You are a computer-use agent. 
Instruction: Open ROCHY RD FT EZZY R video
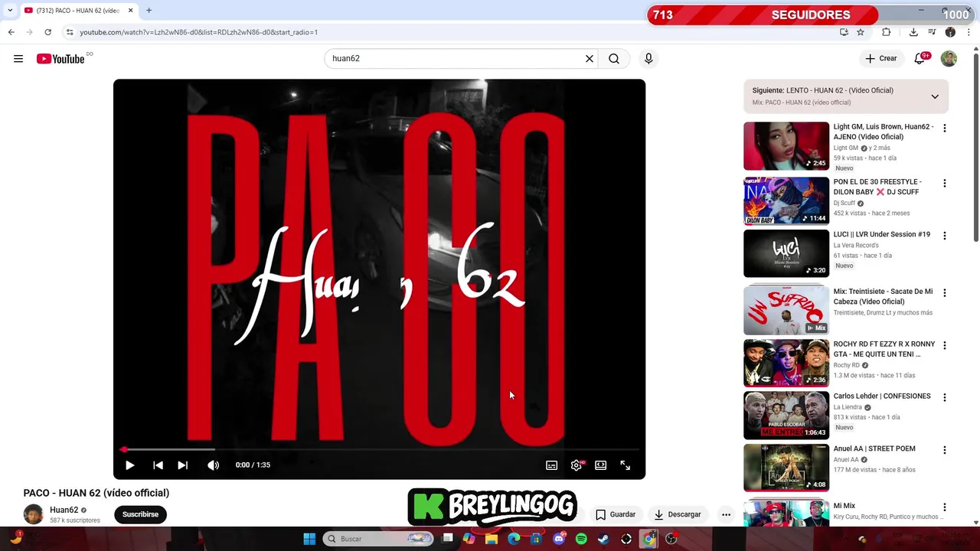pos(884,349)
